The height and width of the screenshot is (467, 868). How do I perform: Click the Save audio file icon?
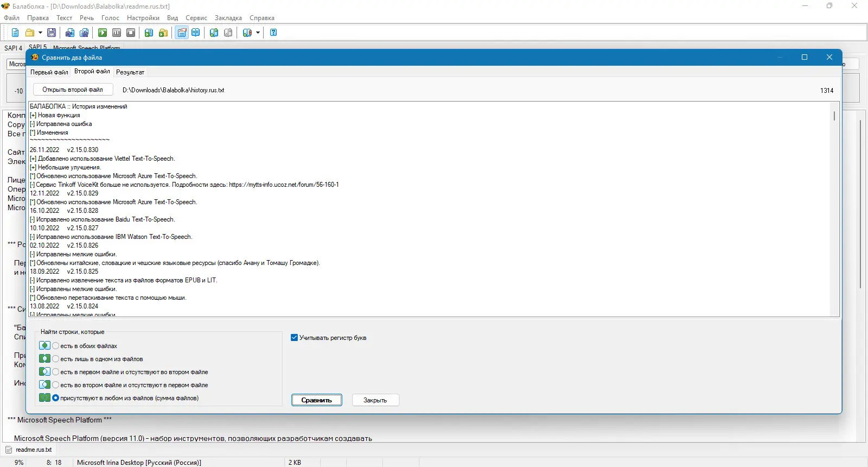tap(70, 33)
